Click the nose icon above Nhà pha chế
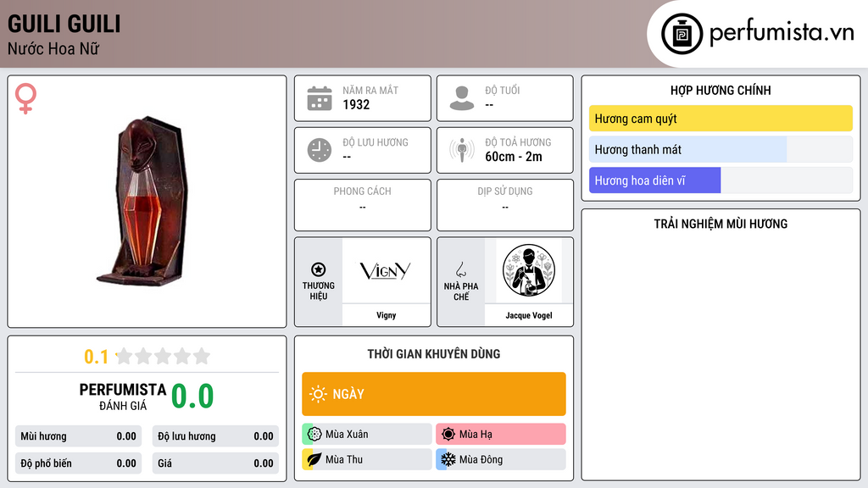868x488 pixels. pyautogui.click(x=460, y=270)
